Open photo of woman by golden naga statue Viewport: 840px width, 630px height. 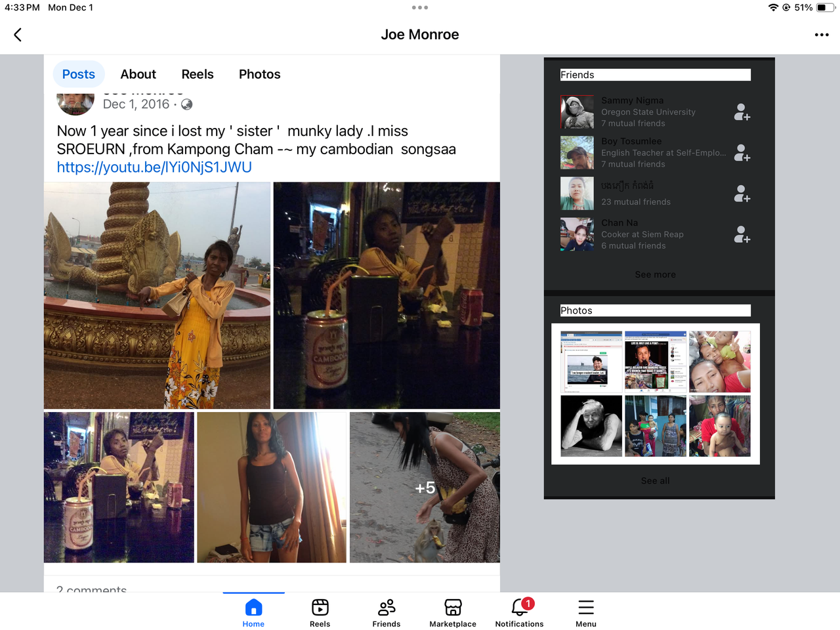tap(157, 295)
